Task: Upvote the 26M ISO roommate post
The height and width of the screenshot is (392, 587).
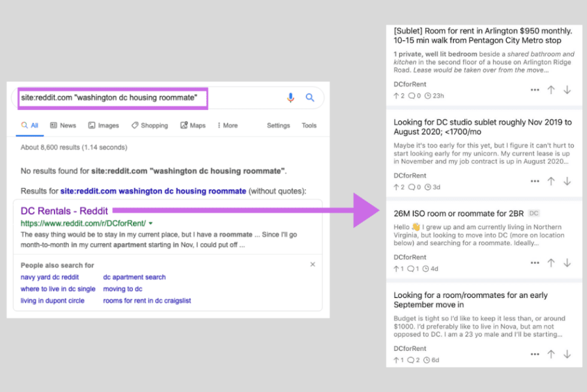Action: point(551,263)
